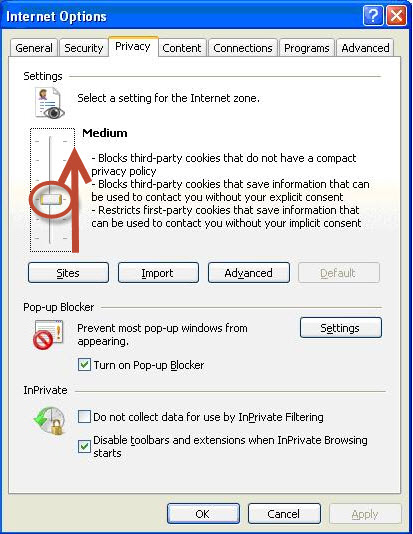
Task: Switch to the Advanced tab
Action: pos(365,48)
